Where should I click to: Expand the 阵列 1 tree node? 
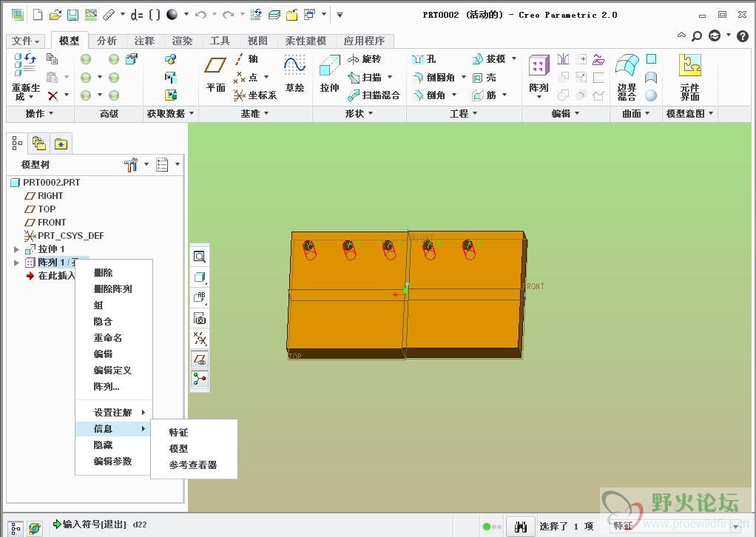pyautogui.click(x=16, y=263)
